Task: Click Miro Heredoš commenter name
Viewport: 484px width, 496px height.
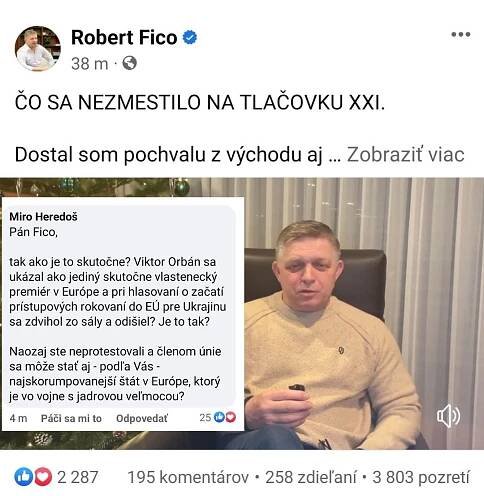Action: click(43, 217)
